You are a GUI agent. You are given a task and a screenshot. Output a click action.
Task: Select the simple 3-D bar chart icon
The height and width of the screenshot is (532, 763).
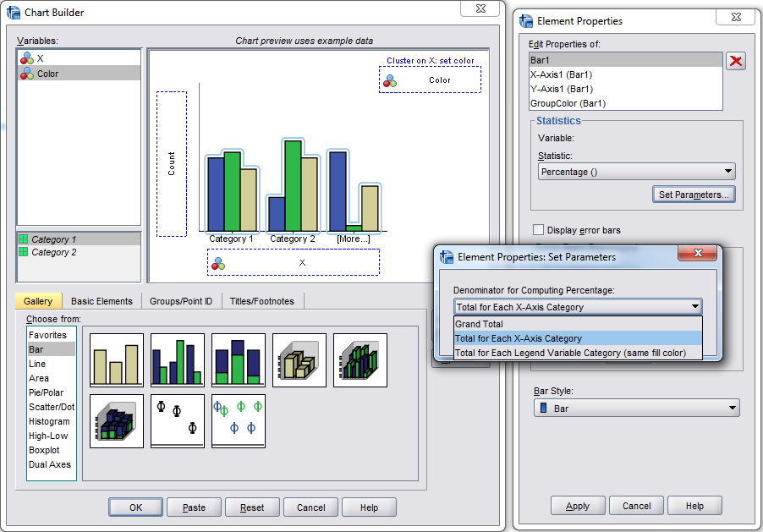click(x=299, y=359)
